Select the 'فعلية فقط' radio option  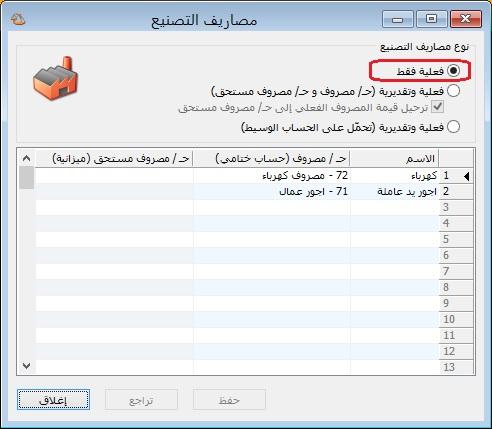click(x=454, y=71)
